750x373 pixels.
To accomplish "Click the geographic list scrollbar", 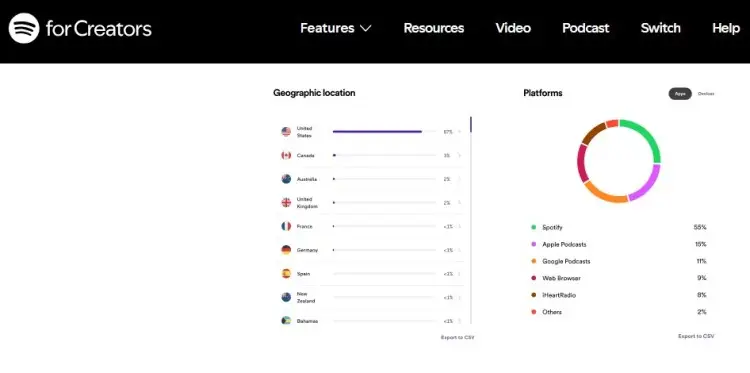I will 471,220.
